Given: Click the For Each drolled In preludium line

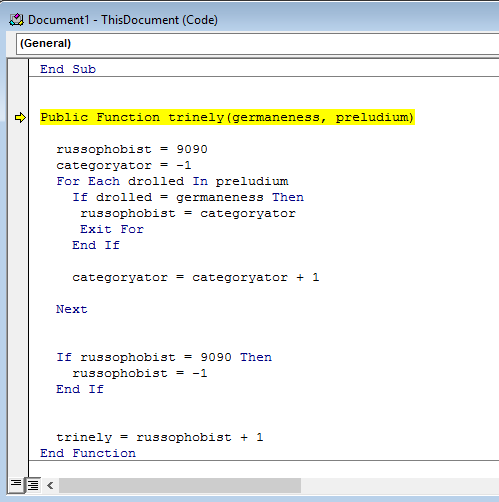Looking at the screenshot, I should [x=172, y=181].
